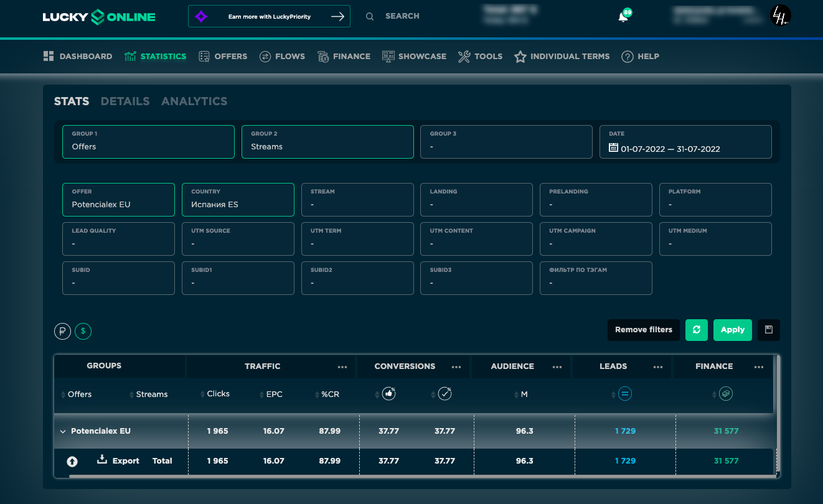Open Leads column options menu

[x=658, y=367]
